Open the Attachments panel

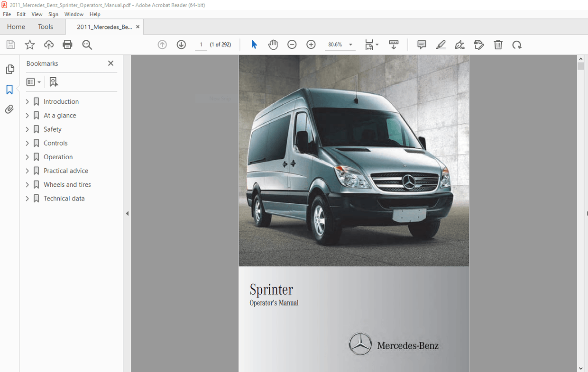tap(9, 109)
